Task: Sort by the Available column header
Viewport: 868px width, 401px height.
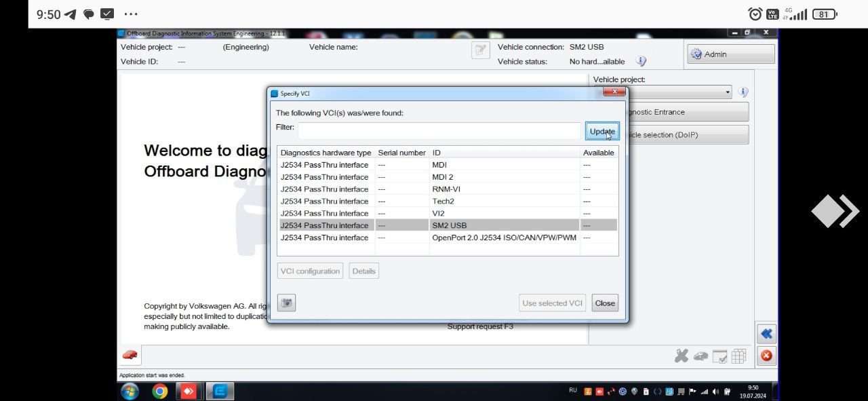Action: [x=599, y=153]
